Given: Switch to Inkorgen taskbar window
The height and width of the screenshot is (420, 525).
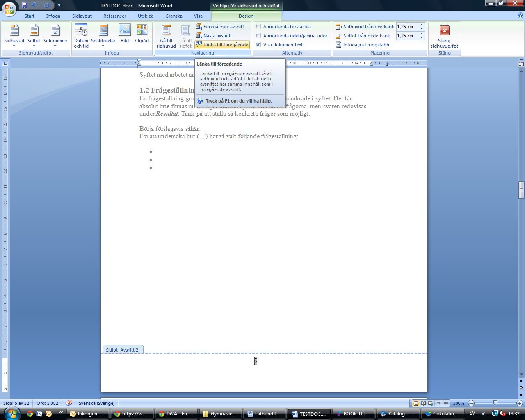Looking at the screenshot, I should click(x=89, y=414).
